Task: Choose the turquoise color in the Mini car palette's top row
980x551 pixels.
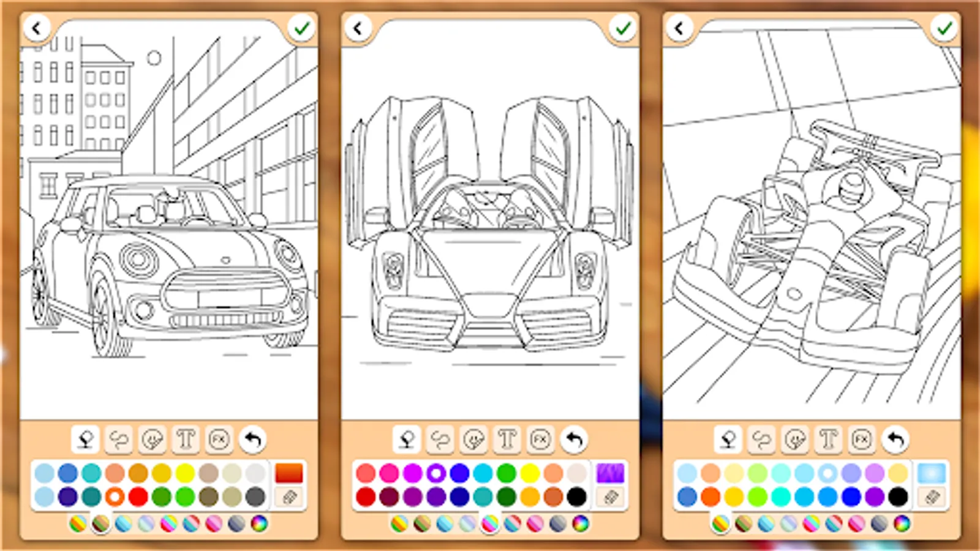Action: [91, 473]
